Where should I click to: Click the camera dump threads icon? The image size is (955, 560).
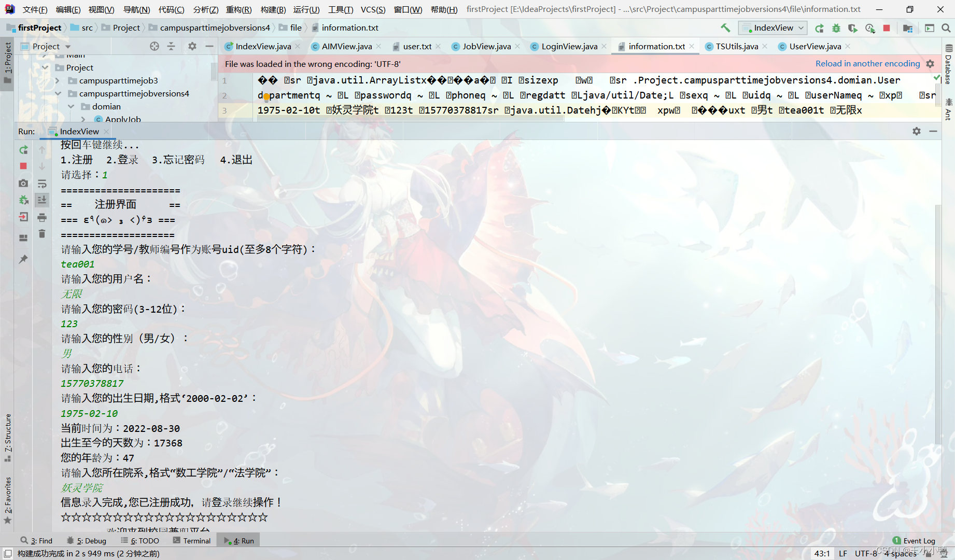click(x=23, y=183)
